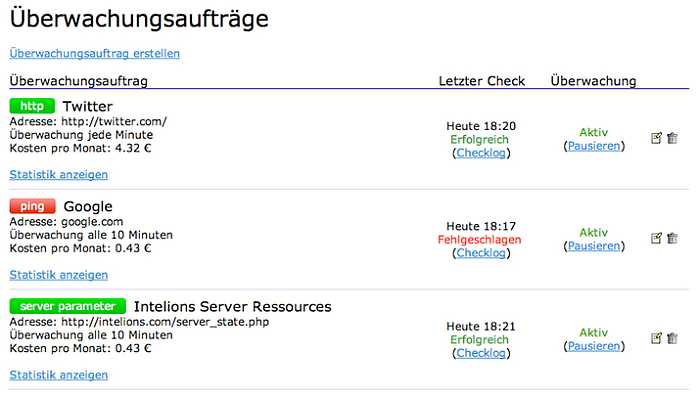This screenshot has width=700, height=398.
Task: Open Checklog for the Twitter check
Action: 481,153
